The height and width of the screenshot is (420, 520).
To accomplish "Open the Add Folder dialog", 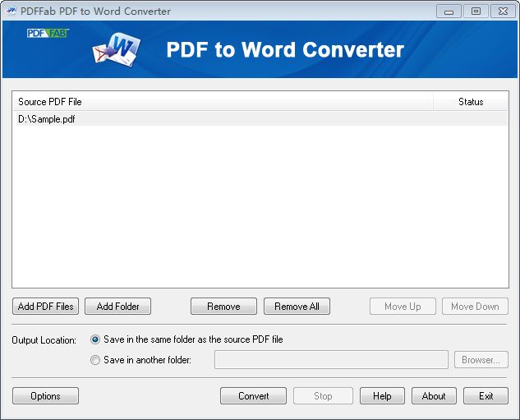I will 117,307.
